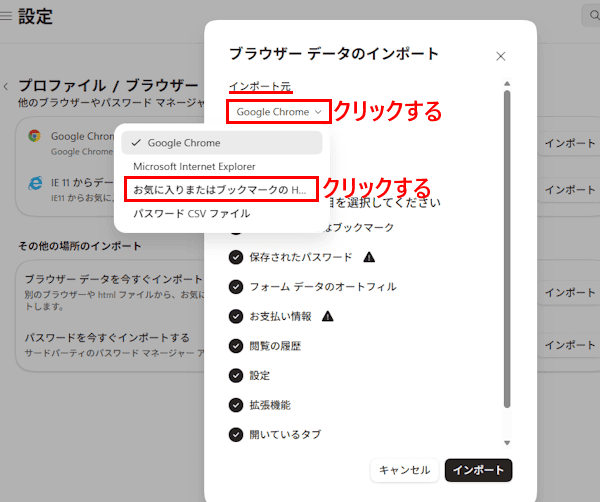The height and width of the screenshot is (502, 600).
Task: Close the import dialog with X
Action: pyautogui.click(x=501, y=57)
